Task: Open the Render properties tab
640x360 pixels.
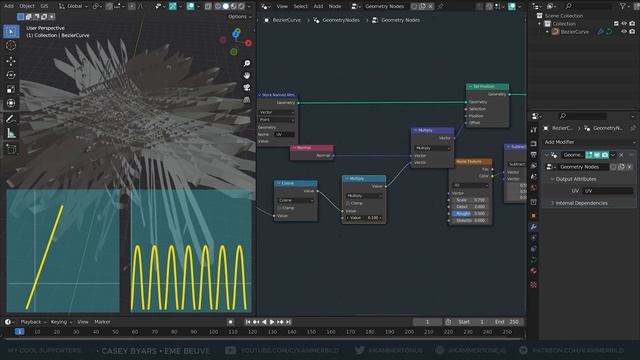Action: (533, 144)
